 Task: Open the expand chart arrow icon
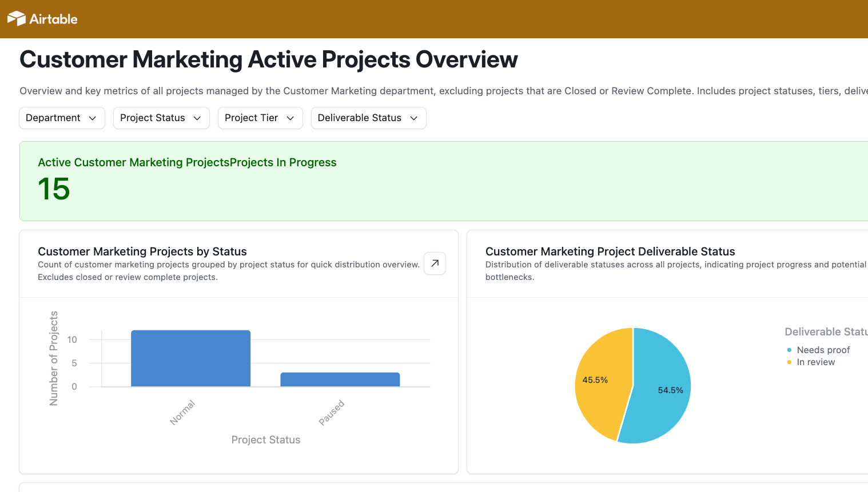click(x=435, y=263)
